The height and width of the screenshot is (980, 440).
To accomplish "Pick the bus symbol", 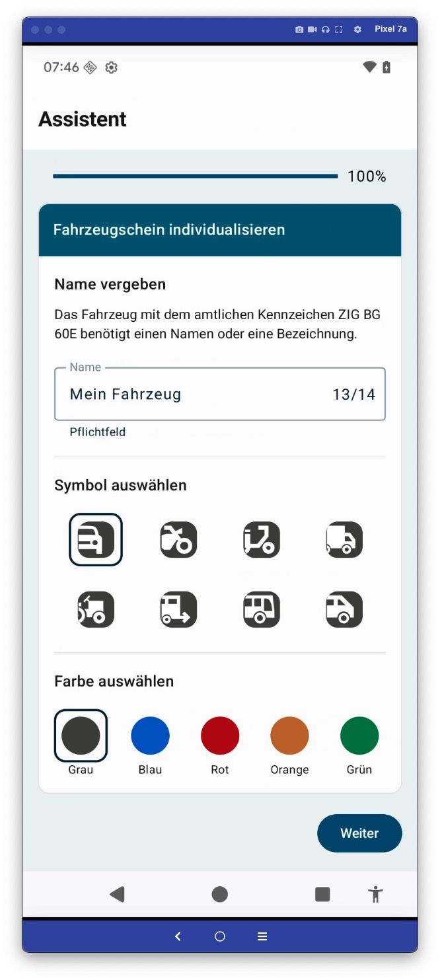I will (x=262, y=609).
